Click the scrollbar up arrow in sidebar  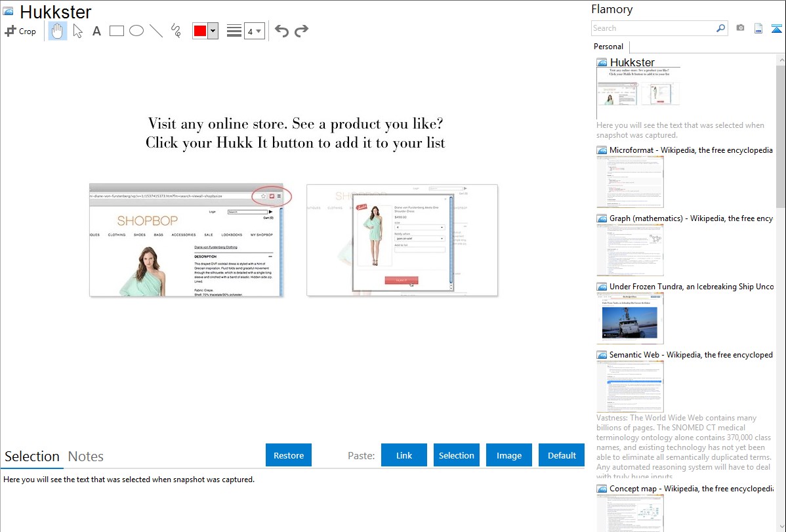click(781, 60)
